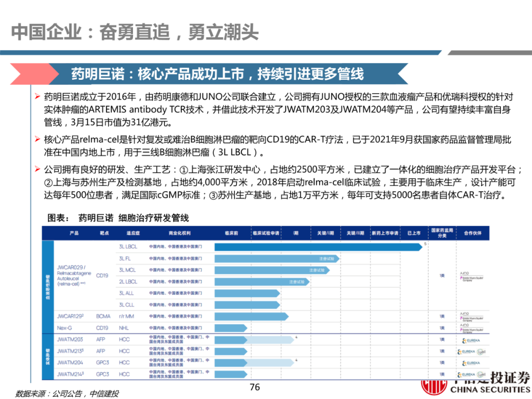This screenshot has height=399, width=532.
Task: Click the red arrow bullet before 药明巨诺成立于2016年
Action: (37, 97)
